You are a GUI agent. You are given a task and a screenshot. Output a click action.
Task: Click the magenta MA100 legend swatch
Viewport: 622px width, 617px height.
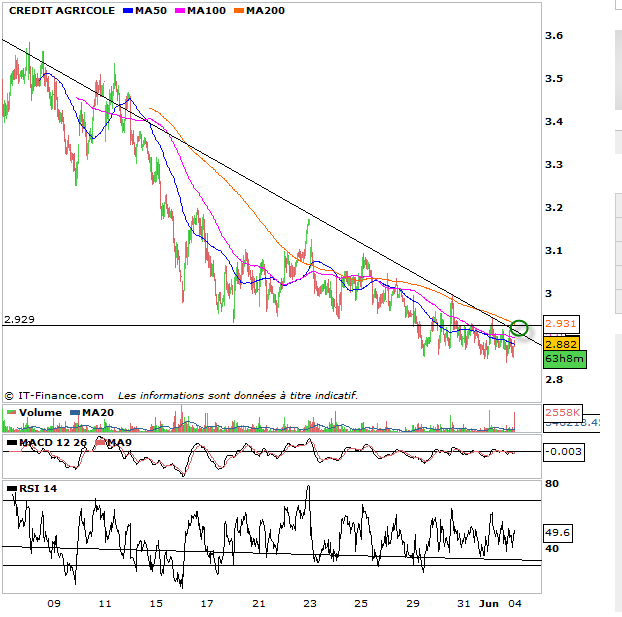pyautogui.click(x=181, y=11)
